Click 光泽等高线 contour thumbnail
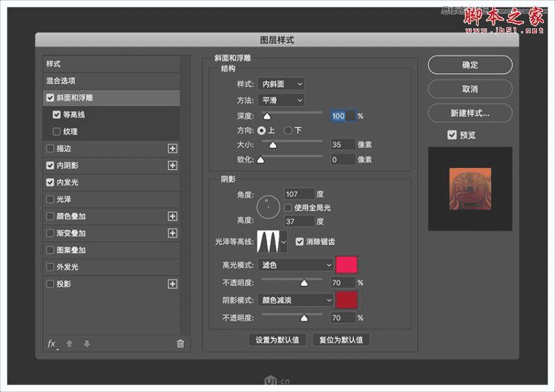The height and width of the screenshot is (392, 555). click(268, 242)
